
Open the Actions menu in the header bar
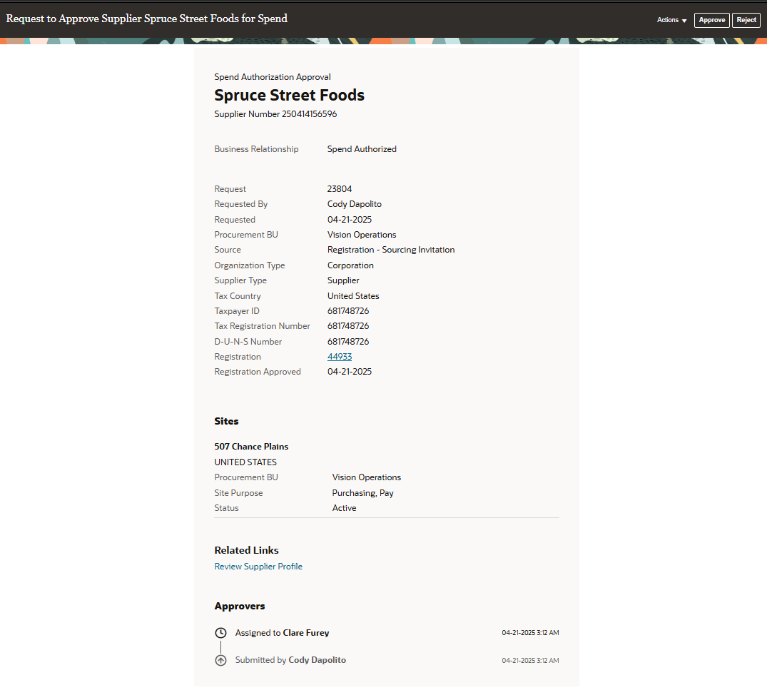[x=669, y=20]
